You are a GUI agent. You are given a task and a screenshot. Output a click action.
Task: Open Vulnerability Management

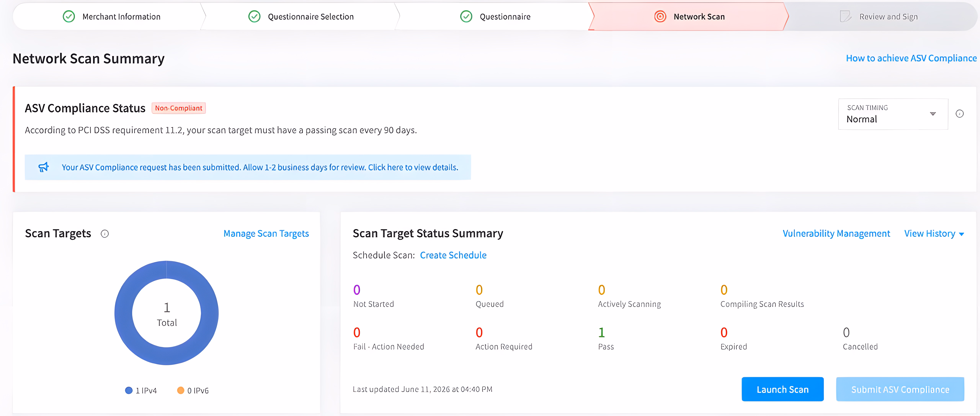coord(836,234)
